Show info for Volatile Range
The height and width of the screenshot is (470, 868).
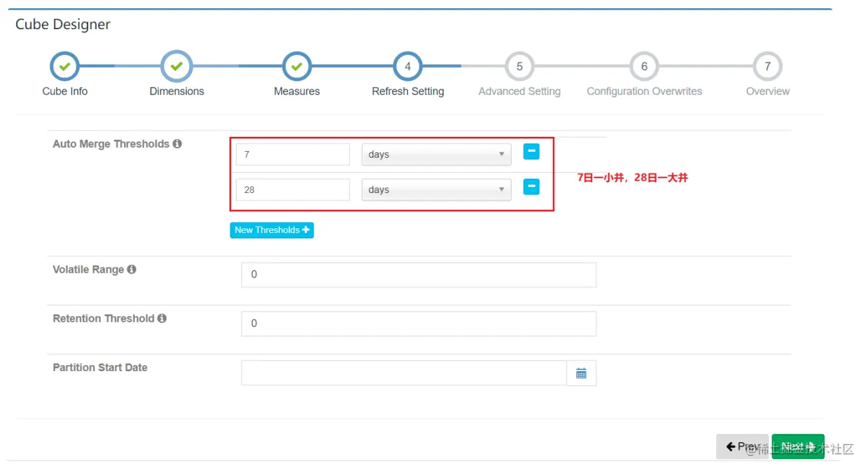point(131,269)
